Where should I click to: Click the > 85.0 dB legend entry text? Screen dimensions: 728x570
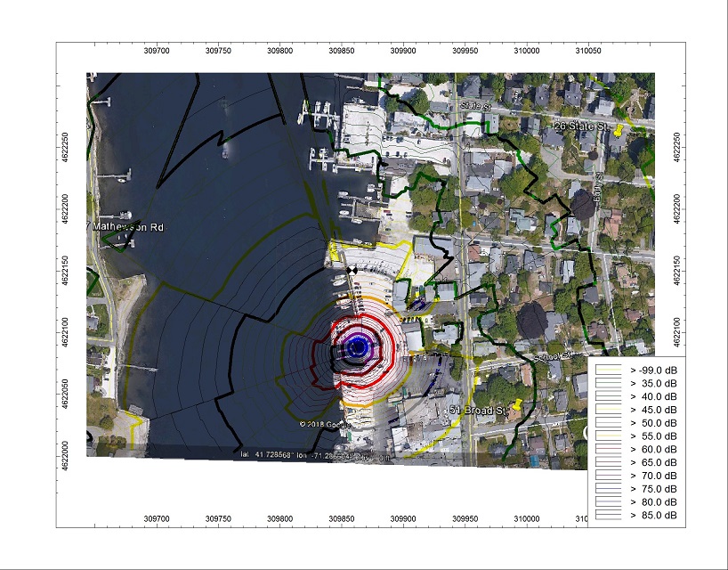(x=654, y=516)
